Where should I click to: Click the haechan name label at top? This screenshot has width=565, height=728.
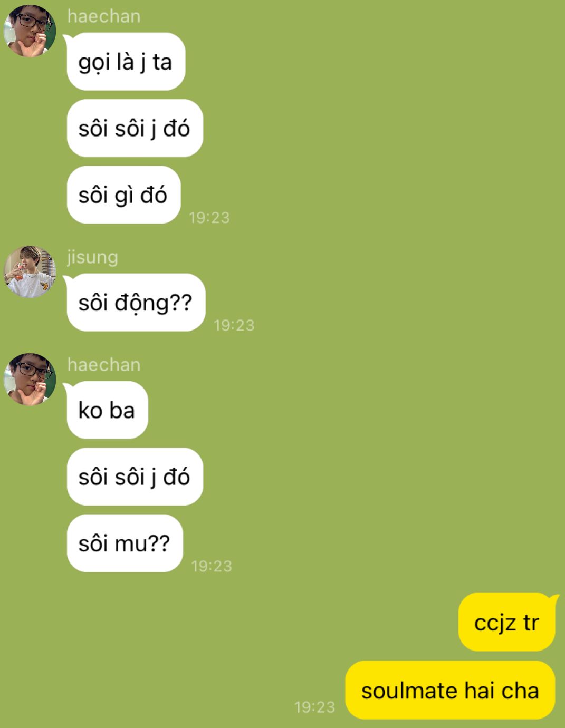(104, 16)
